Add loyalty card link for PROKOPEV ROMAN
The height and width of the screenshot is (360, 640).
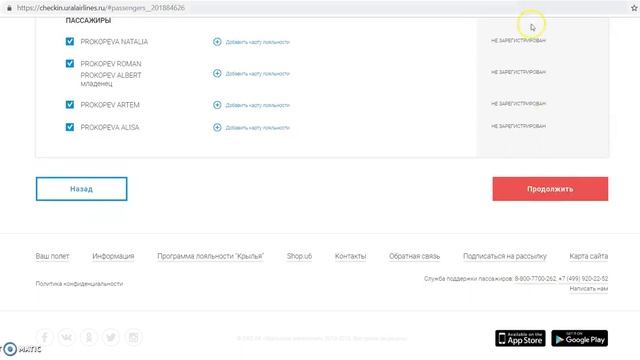[258, 74]
